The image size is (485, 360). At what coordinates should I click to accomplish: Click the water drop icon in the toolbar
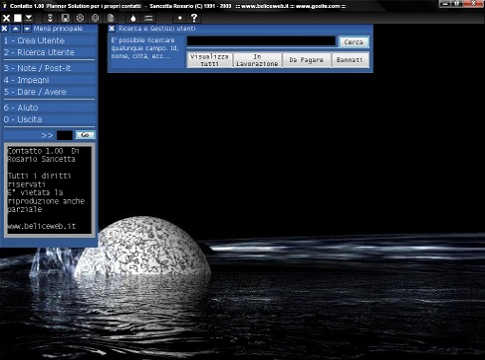[x=133, y=18]
